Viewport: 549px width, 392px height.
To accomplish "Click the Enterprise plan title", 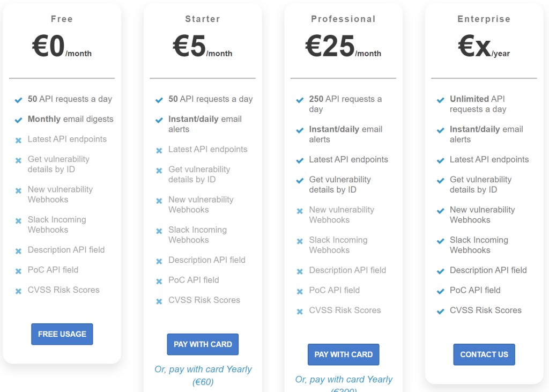I will (x=484, y=19).
